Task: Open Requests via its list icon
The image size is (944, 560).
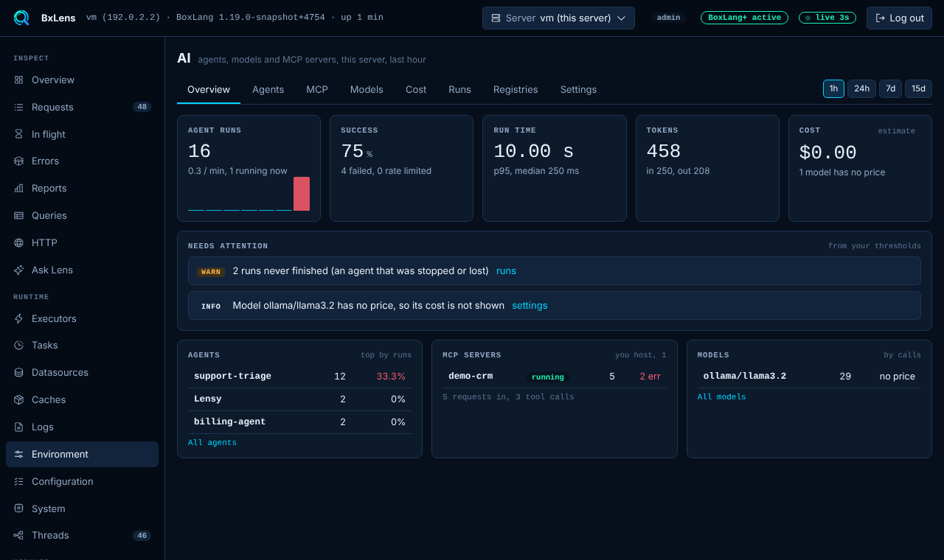Action: click(18, 107)
